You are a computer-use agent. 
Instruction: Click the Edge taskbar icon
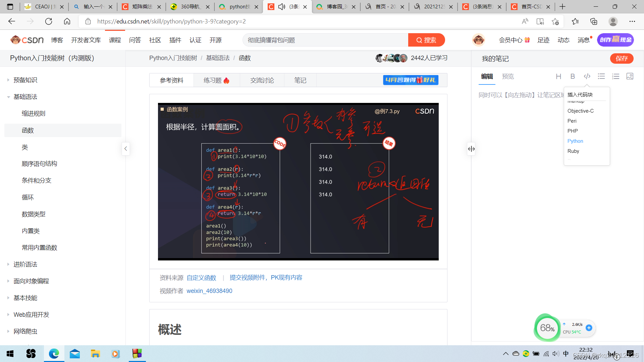pos(54,354)
